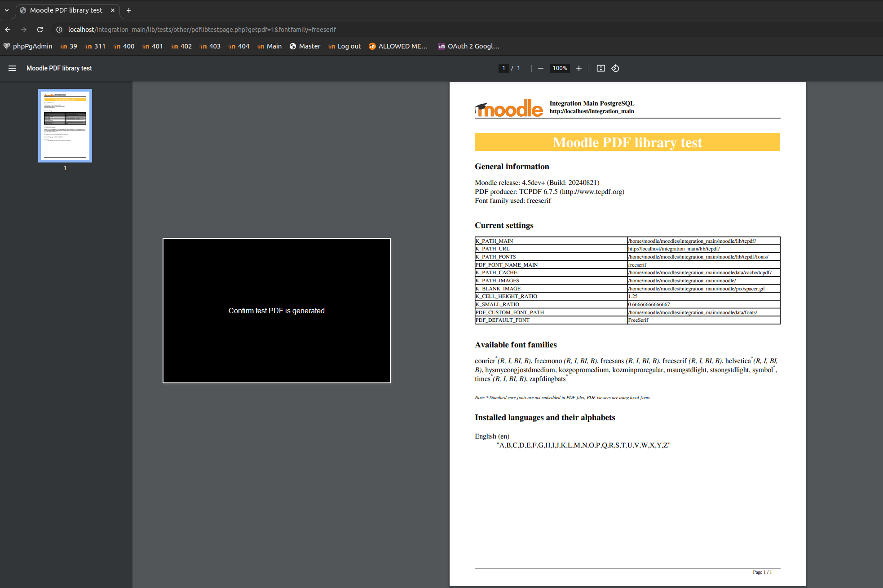
Task: Open the 39 bookmark
Action: click(x=69, y=46)
